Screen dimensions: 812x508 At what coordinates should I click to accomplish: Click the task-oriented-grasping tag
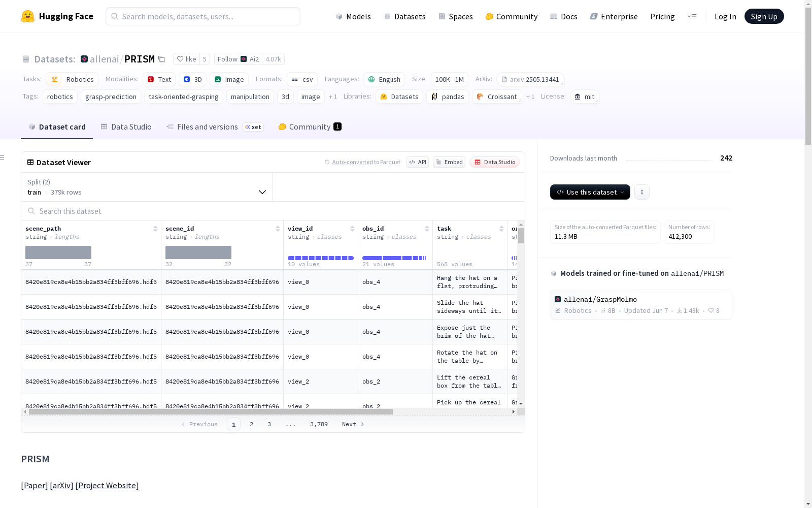(184, 97)
